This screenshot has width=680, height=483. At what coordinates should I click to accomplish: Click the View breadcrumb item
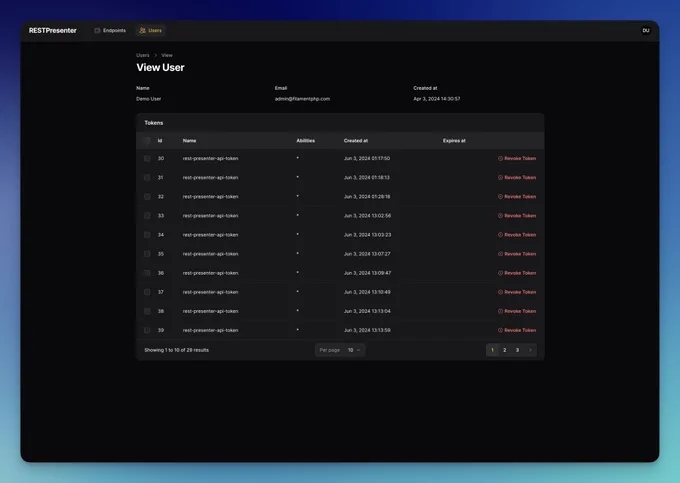coord(167,55)
